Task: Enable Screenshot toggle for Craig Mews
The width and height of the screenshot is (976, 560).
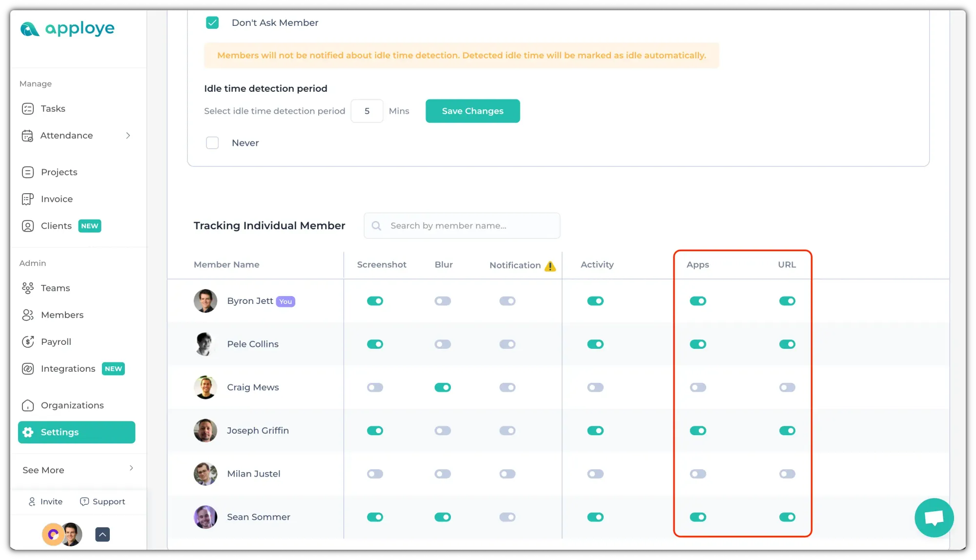Action: (375, 388)
